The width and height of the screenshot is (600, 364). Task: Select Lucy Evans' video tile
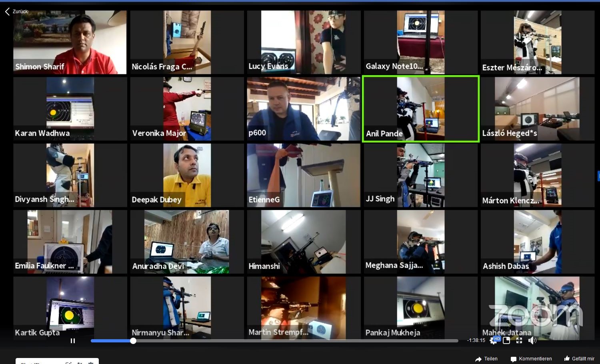[x=304, y=42]
